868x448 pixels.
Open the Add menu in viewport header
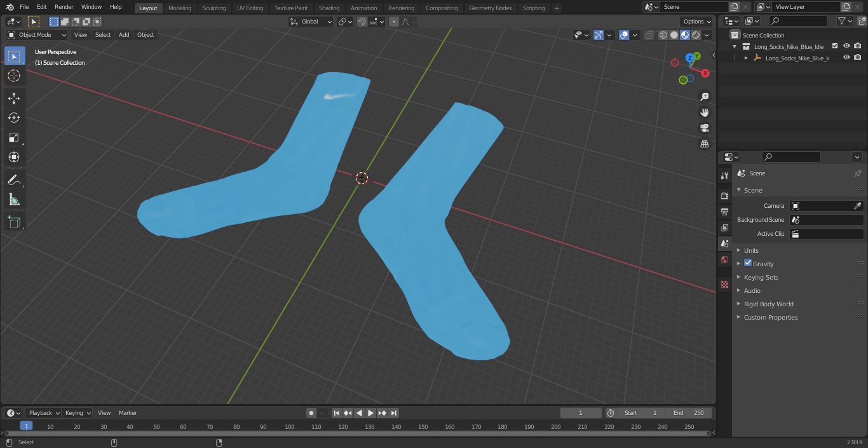(x=124, y=35)
